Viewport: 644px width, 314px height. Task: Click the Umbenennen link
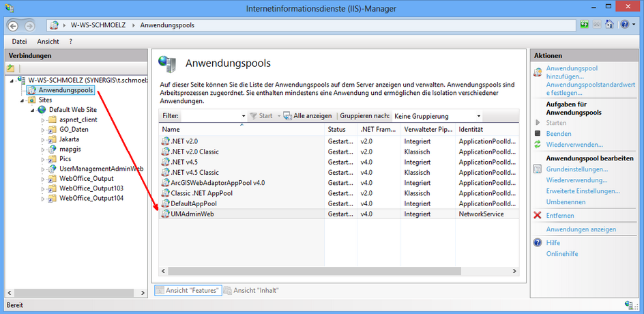(x=566, y=202)
